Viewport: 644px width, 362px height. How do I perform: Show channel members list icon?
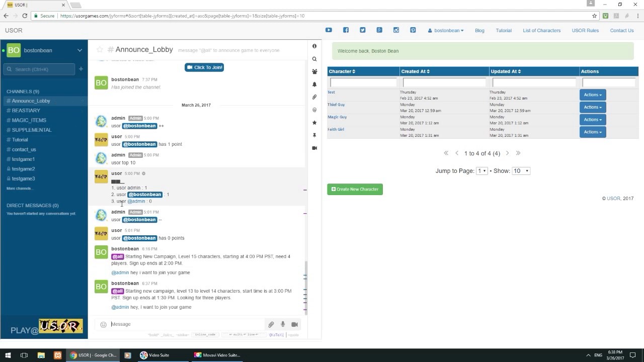314,71
